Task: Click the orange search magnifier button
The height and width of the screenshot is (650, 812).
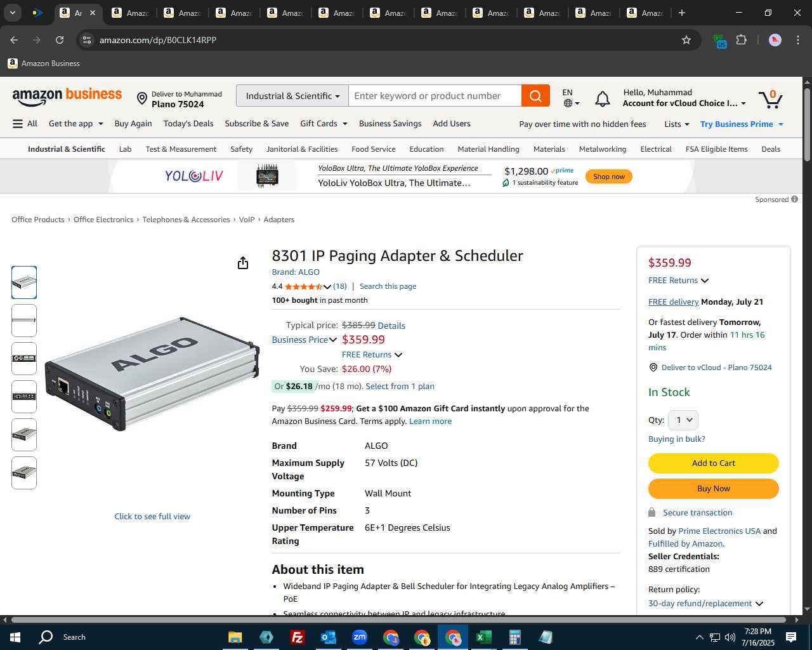Action: 535,96
